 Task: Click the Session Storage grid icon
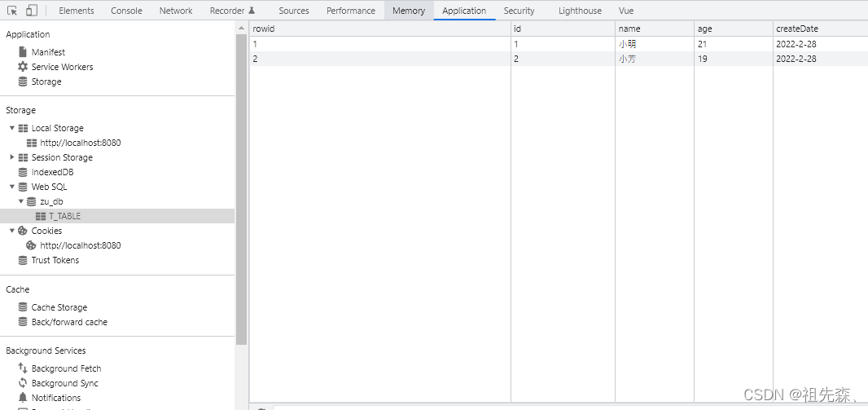click(x=23, y=157)
